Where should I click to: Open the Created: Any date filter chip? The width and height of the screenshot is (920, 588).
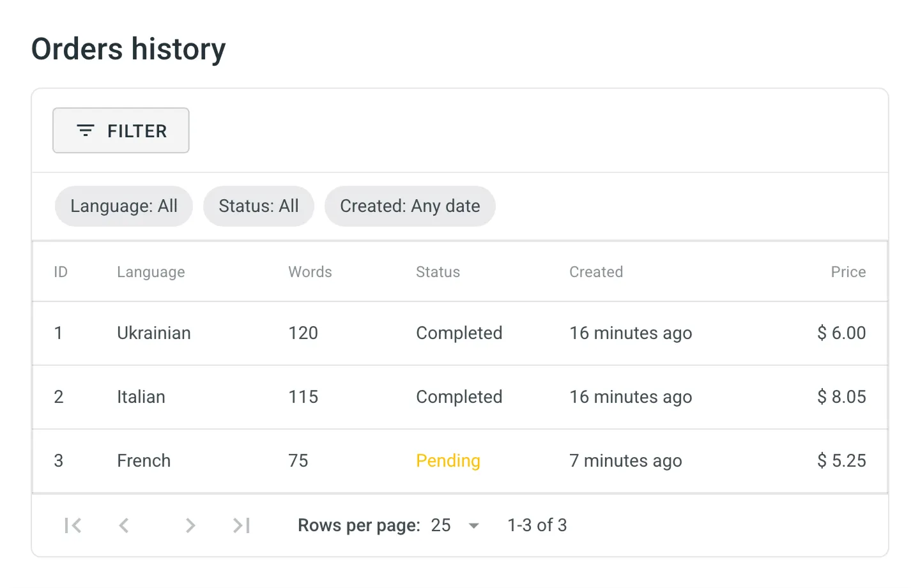[x=410, y=206]
